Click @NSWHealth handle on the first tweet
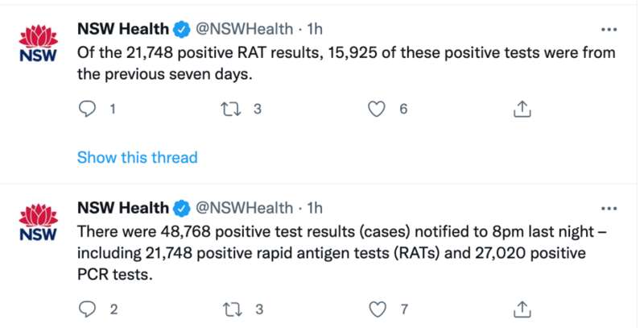Image resolution: width=644 pixels, height=328 pixels. [244, 29]
